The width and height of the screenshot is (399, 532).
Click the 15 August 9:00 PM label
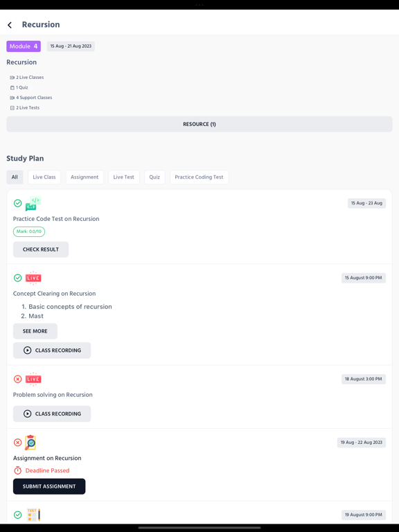point(364,278)
